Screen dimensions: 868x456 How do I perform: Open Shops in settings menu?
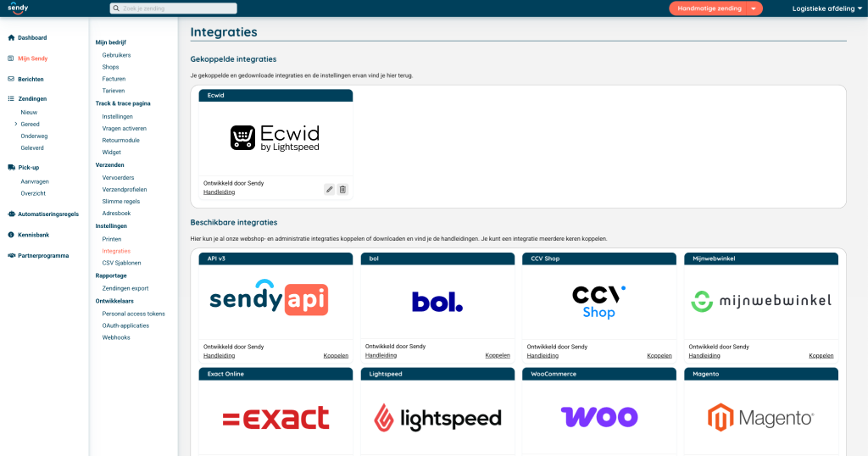tap(110, 67)
